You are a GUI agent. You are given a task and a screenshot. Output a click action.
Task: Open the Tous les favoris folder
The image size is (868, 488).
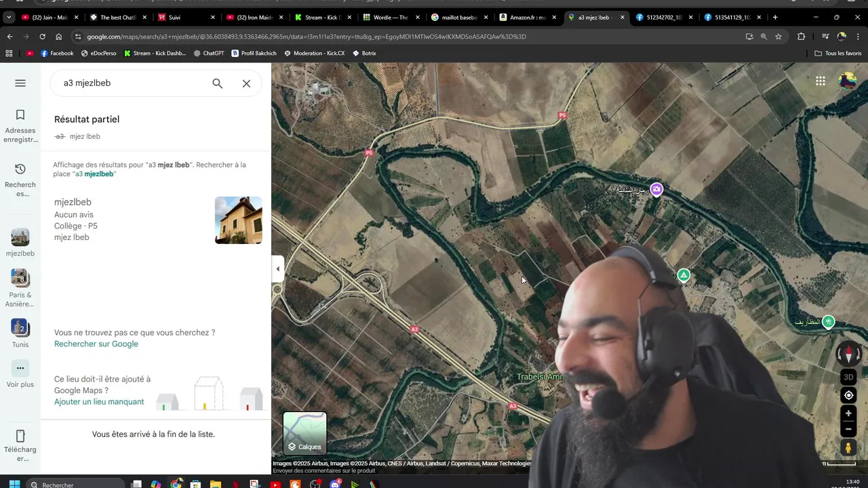(838, 53)
